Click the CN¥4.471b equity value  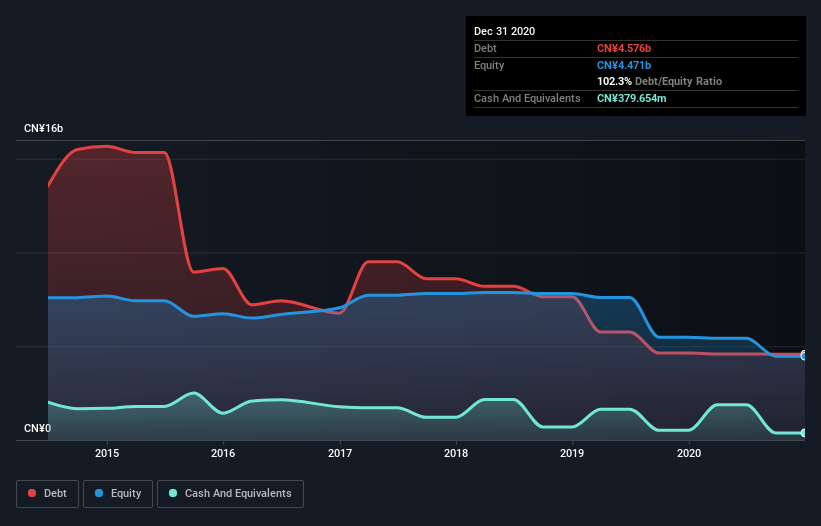click(x=624, y=65)
